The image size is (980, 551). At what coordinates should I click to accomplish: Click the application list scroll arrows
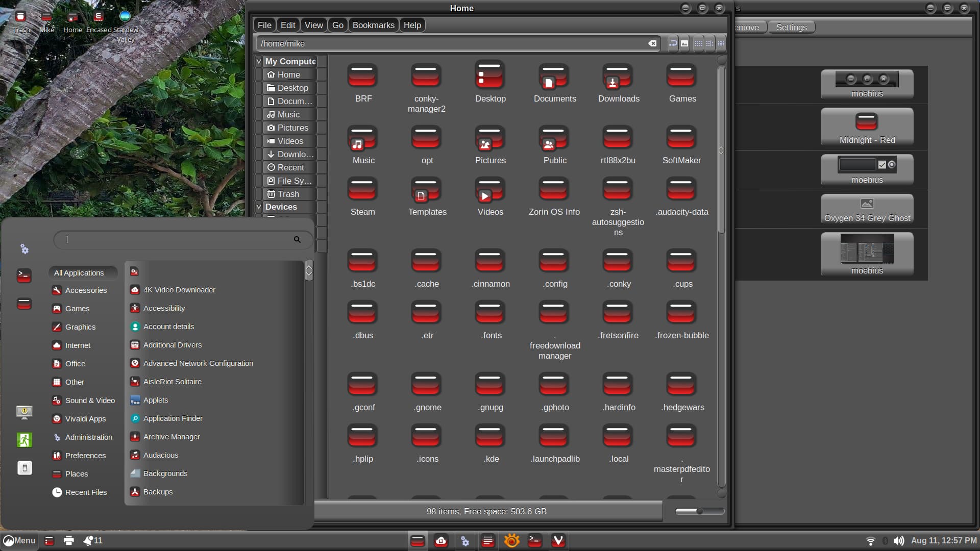point(309,270)
